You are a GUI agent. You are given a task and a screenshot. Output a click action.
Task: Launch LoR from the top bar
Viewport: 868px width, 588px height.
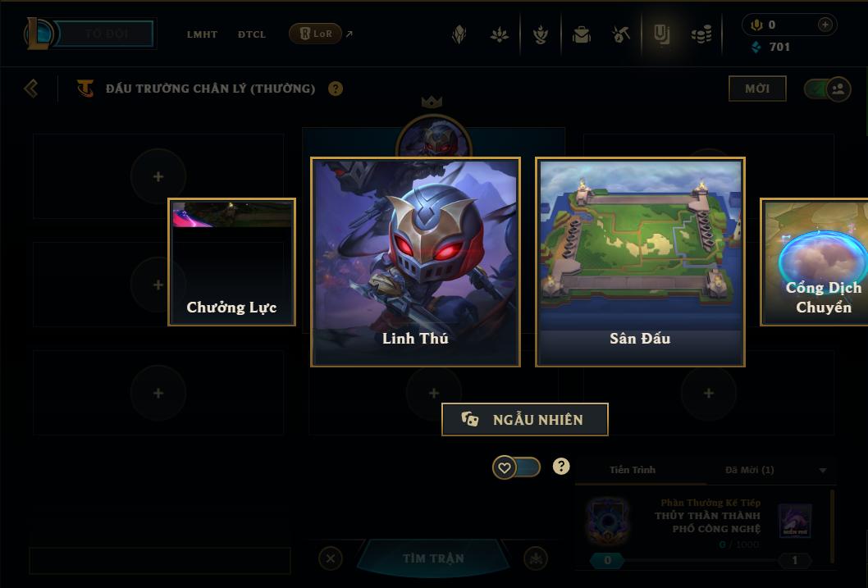316,34
